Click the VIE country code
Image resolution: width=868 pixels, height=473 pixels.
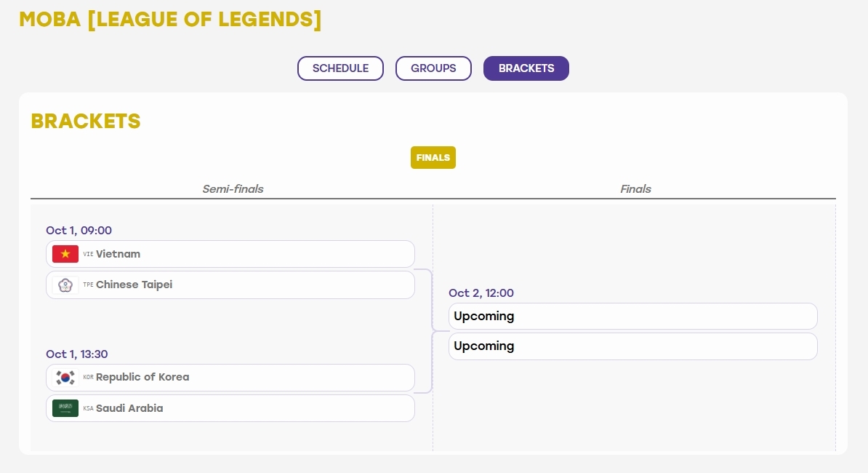pyautogui.click(x=88, y=254)
